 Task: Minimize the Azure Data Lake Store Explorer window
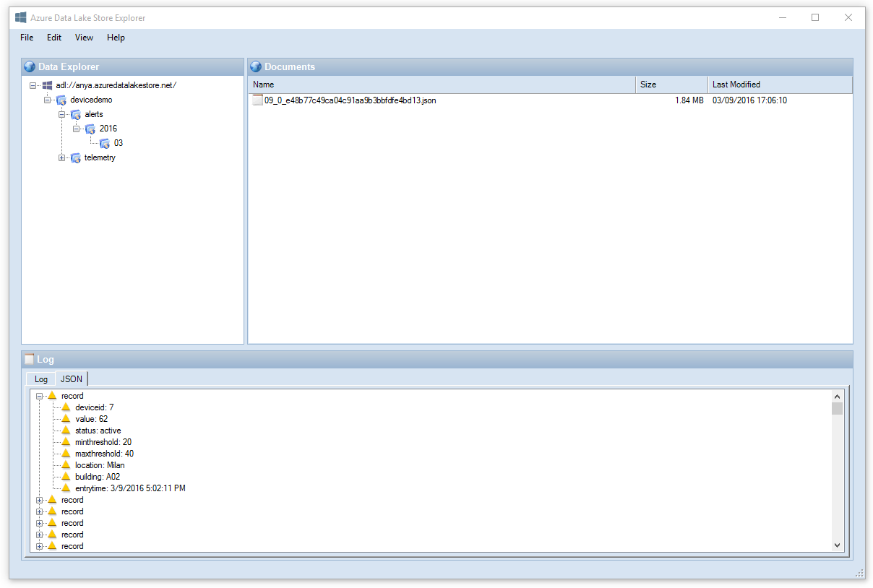(782, 17)
